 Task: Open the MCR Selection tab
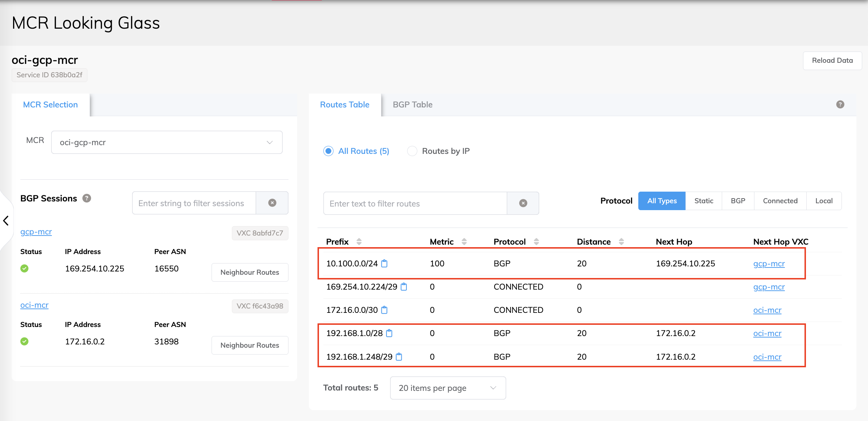(50, 105)
